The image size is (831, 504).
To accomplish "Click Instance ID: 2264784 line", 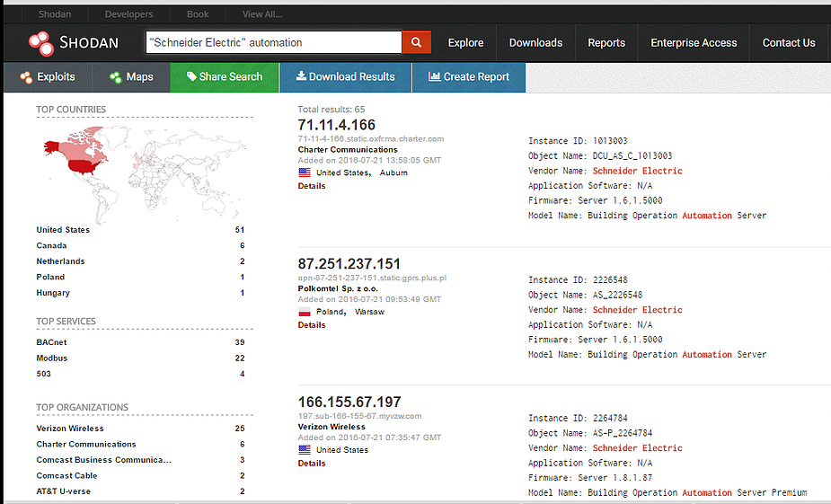I will (578, 418).
